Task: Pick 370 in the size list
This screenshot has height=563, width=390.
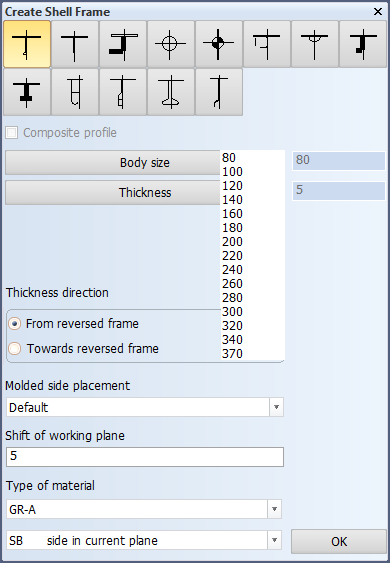Action: pos(232,354)
